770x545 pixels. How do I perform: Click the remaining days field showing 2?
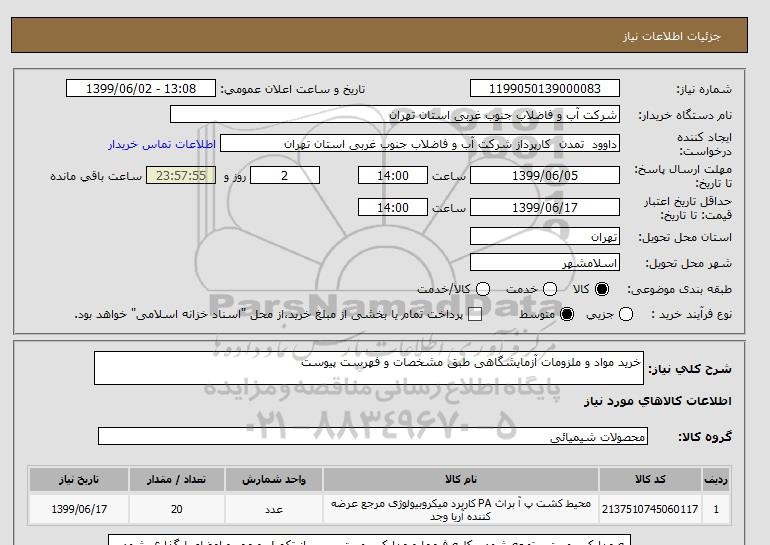pos(285,175)
